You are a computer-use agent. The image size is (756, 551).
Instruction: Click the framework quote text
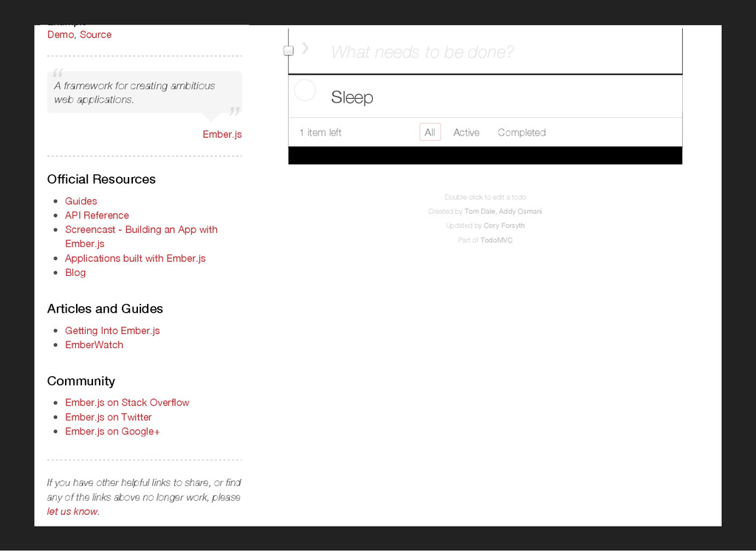134,92
